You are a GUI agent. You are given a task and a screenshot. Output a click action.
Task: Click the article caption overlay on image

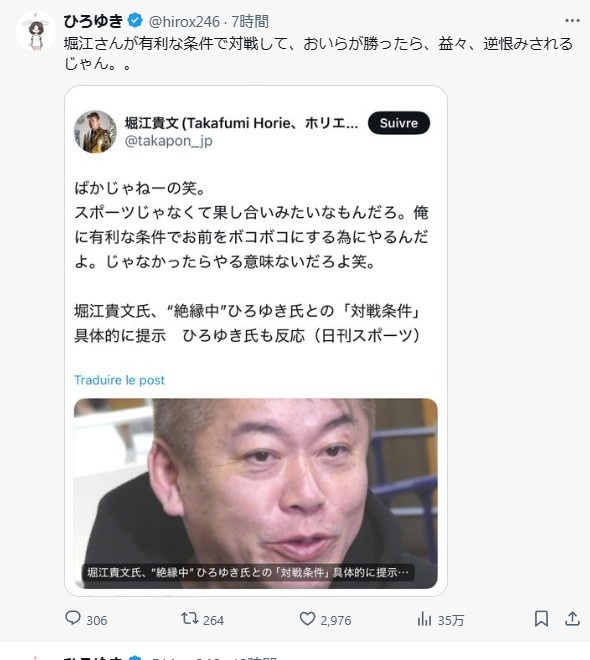[x=248, y=572]
